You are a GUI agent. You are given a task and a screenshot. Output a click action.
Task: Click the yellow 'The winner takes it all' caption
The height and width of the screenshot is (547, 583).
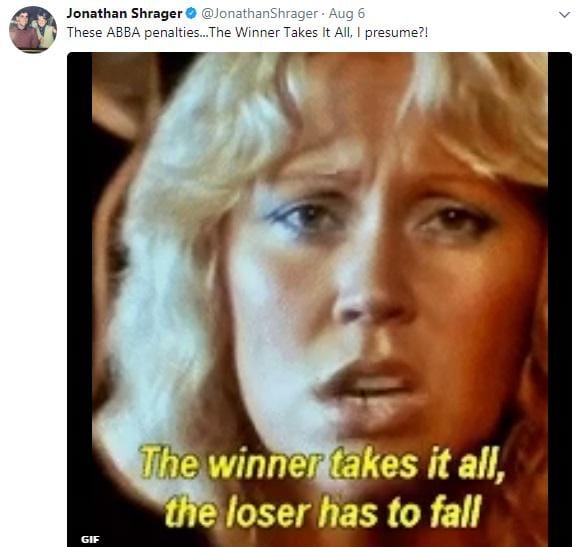pos(322,464)
